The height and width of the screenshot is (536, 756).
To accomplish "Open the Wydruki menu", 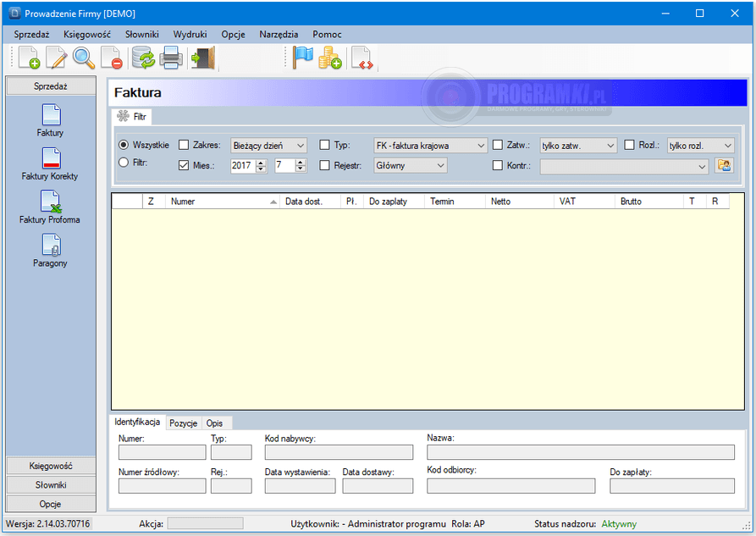I will point(190,34).
